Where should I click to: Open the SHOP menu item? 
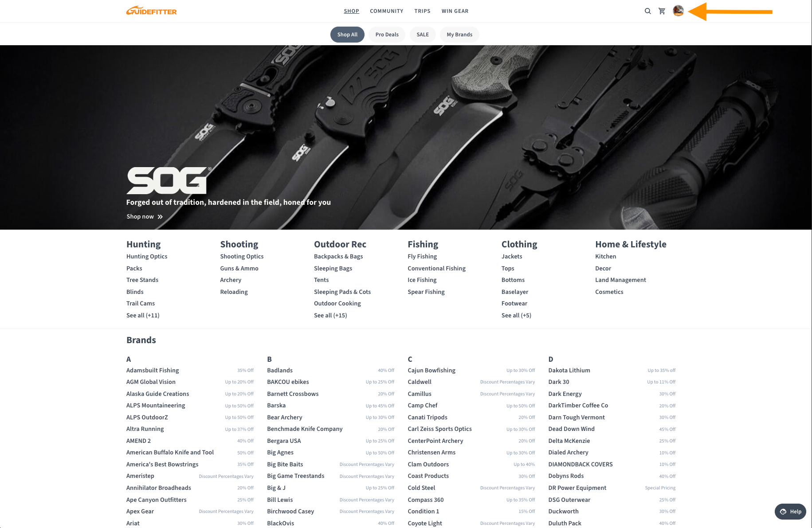point(351,11)
